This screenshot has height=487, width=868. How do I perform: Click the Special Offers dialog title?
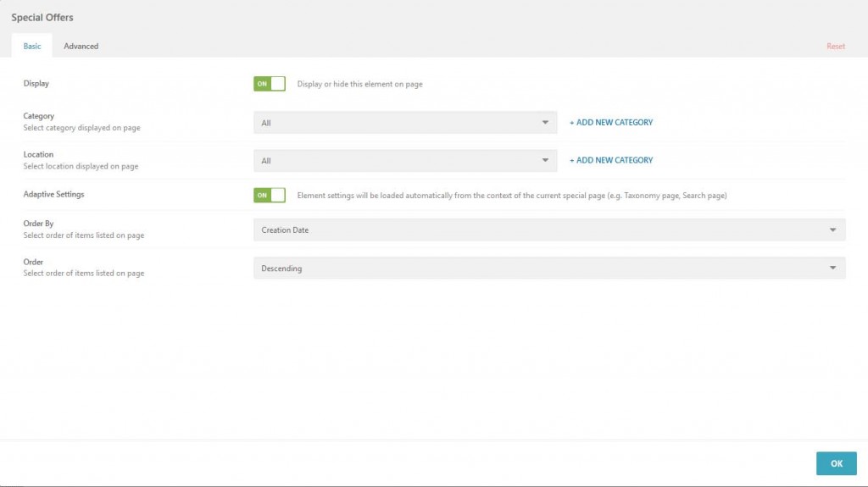[42, 17]
